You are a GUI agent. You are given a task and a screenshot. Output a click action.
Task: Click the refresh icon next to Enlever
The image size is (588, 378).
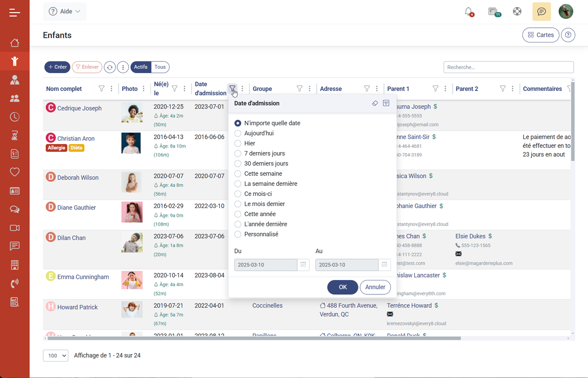[x=110, y=67]
